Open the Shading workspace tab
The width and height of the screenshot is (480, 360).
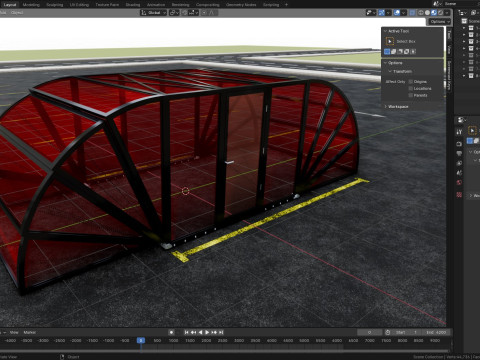coord(133,5)
